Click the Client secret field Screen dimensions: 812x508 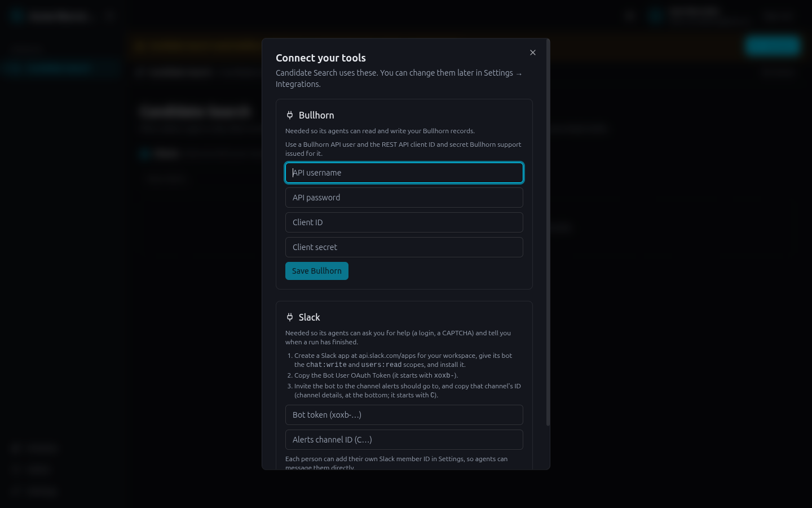404,247
